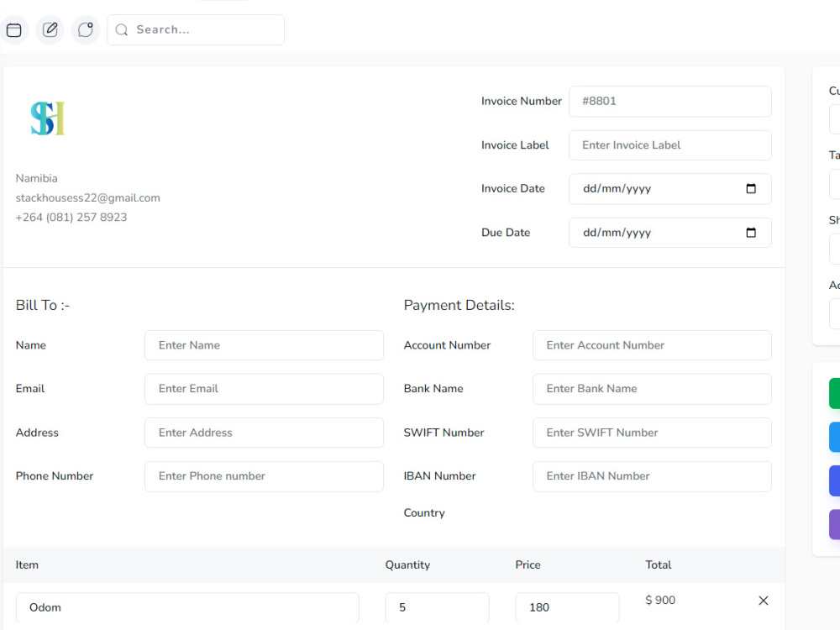
Task: Click the Namibia address text
Action: click(36, 178)
